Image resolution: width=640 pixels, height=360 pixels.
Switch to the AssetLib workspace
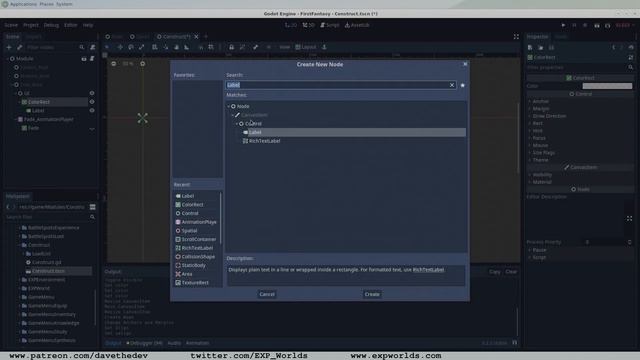(x=357, y=25)
